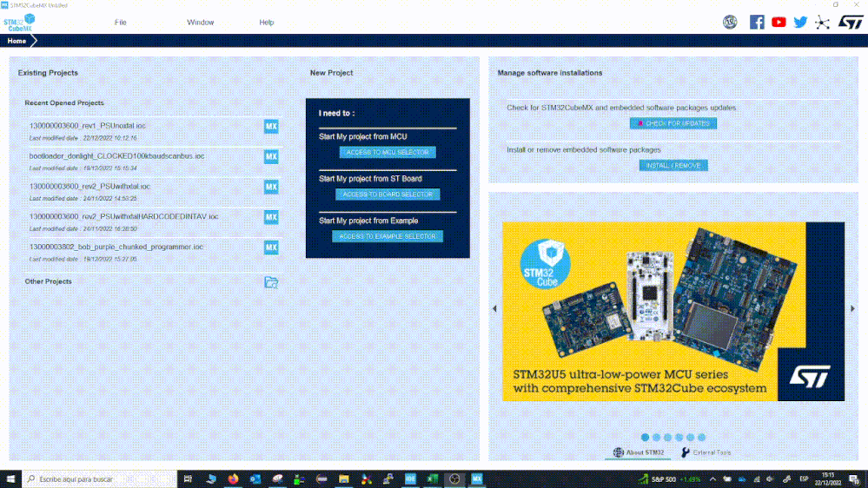Click ACCESS TO MCU SELECTOR button
Viewport: 868px width, 488px height.
click(x=388, y=152)
